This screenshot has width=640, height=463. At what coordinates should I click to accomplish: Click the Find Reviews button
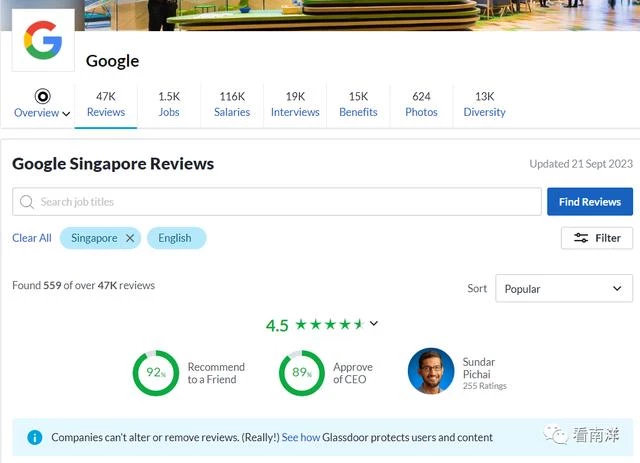click(590, 202)
